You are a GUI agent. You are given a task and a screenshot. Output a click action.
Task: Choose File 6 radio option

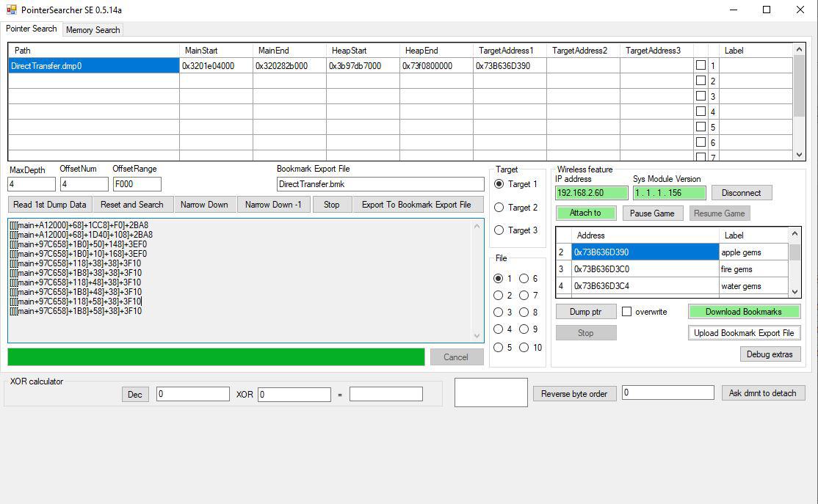pos(524,279)
